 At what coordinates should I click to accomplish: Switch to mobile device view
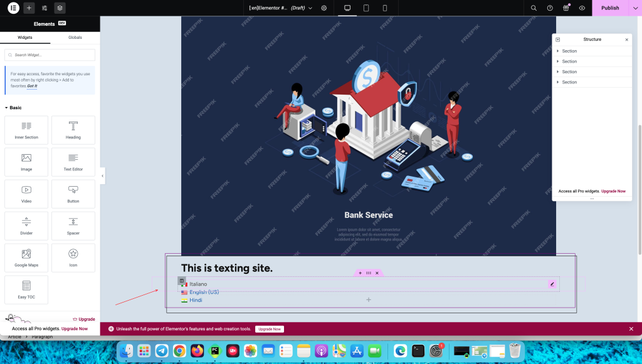tap(385, 8)
